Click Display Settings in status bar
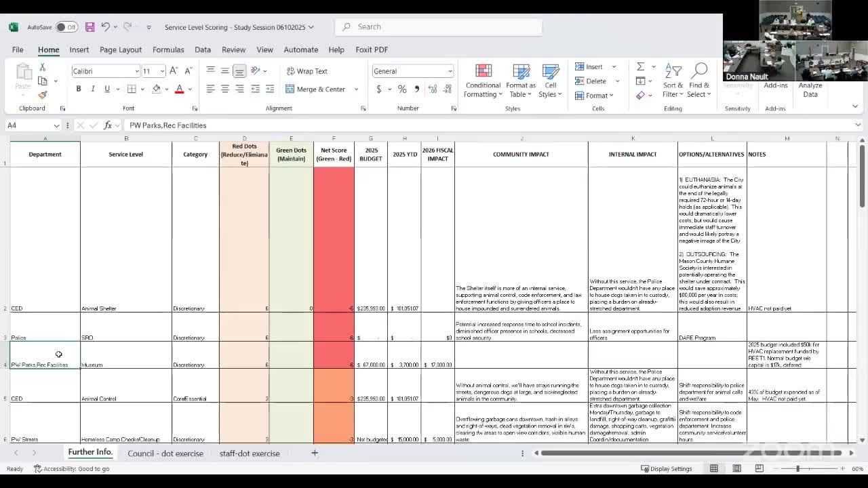868x488 pixels. tap(666, 469)
